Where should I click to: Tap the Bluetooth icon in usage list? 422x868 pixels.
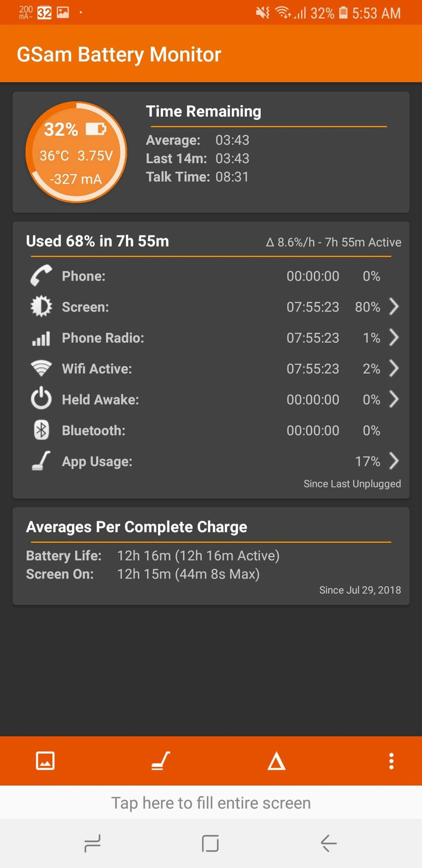[x=41, y=430]
